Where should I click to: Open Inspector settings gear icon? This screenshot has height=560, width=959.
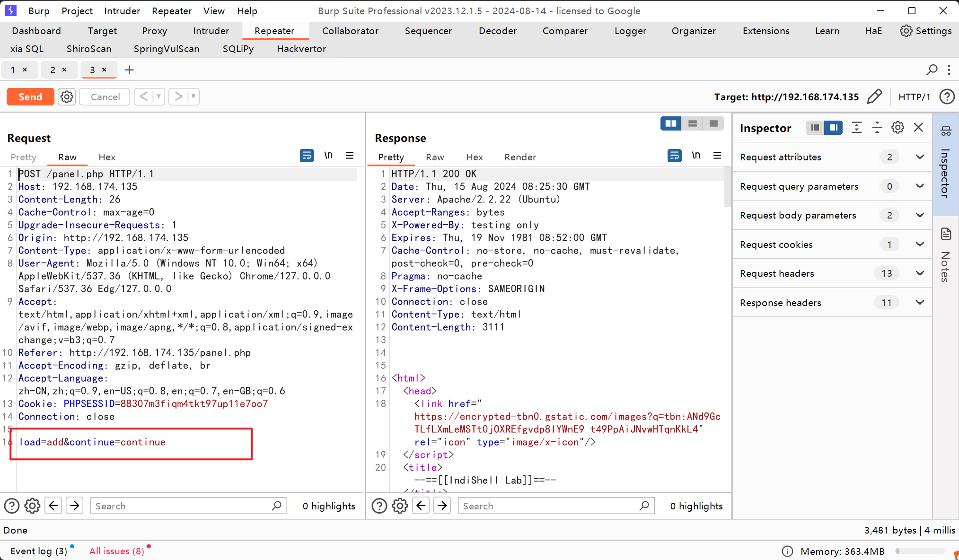[897, 128]
